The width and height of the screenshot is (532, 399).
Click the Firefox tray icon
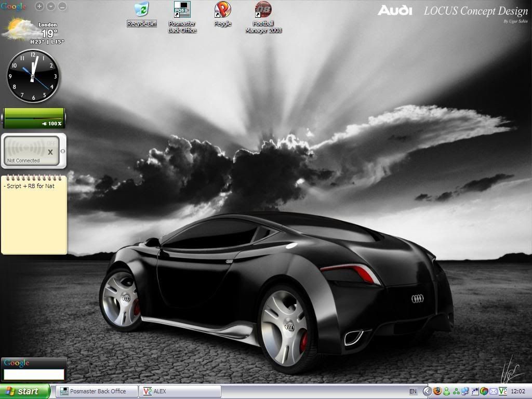[x=437, y=391]
